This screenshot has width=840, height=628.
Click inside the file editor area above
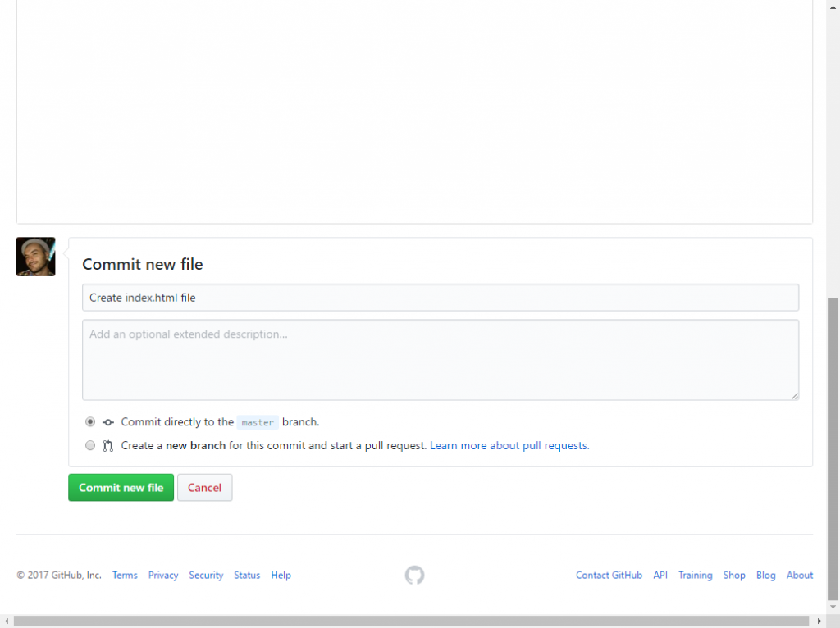(414, 111)
